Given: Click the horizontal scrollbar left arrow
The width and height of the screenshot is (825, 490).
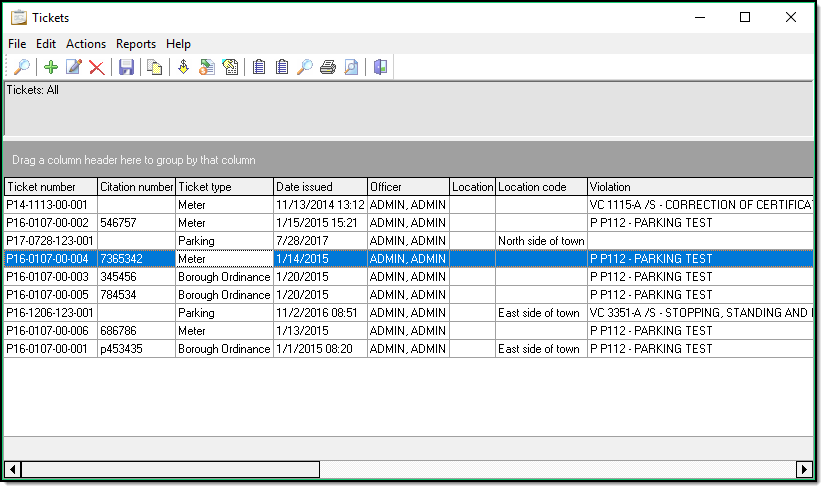Looking at the screenshot, I should tap(13, 469).
